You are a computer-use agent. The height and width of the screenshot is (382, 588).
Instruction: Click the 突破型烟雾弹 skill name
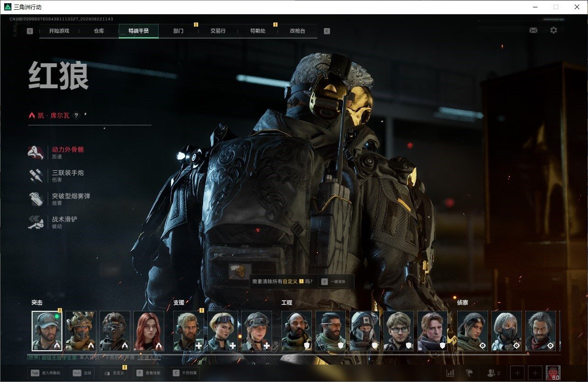[71, 196]
